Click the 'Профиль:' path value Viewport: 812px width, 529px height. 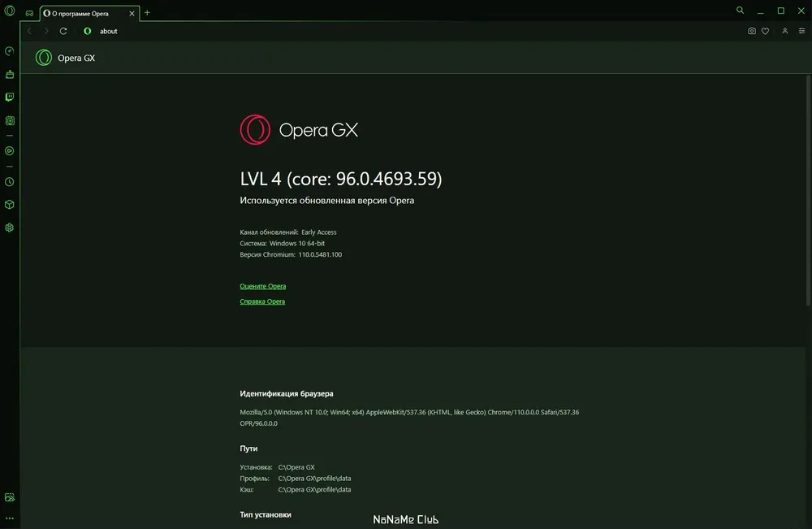click(x=314, y=479)
